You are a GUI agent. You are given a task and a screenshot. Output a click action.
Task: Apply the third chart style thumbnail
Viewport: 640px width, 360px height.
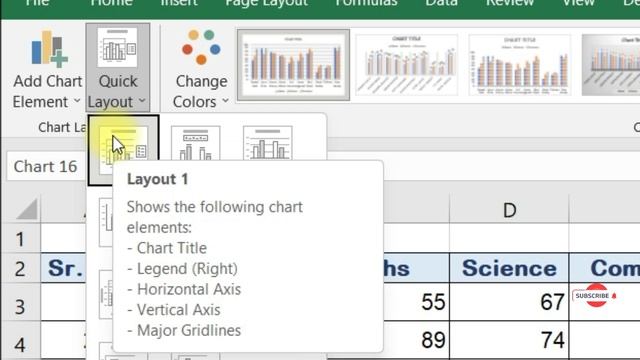pos(519,65)
